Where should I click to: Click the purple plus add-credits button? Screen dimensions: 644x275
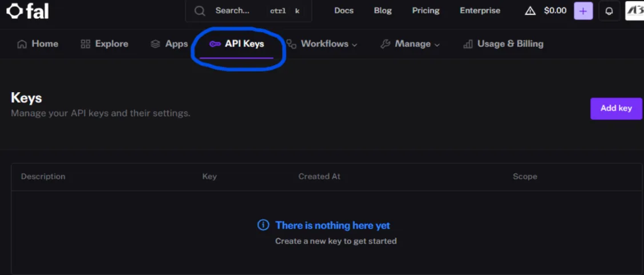point(583,11)
